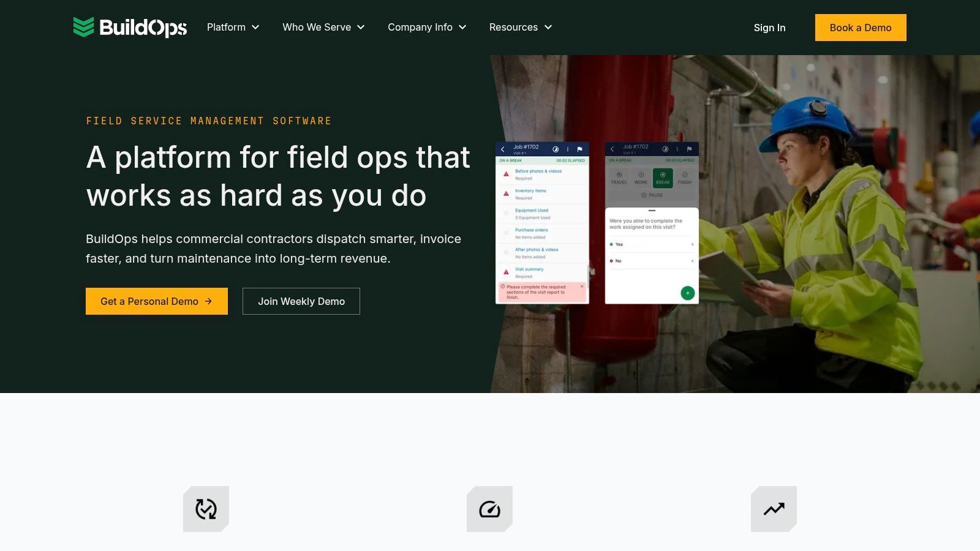Tap the green plus button on the visit screen
Viewport: 980px width, 551px height.
point(687,293)
